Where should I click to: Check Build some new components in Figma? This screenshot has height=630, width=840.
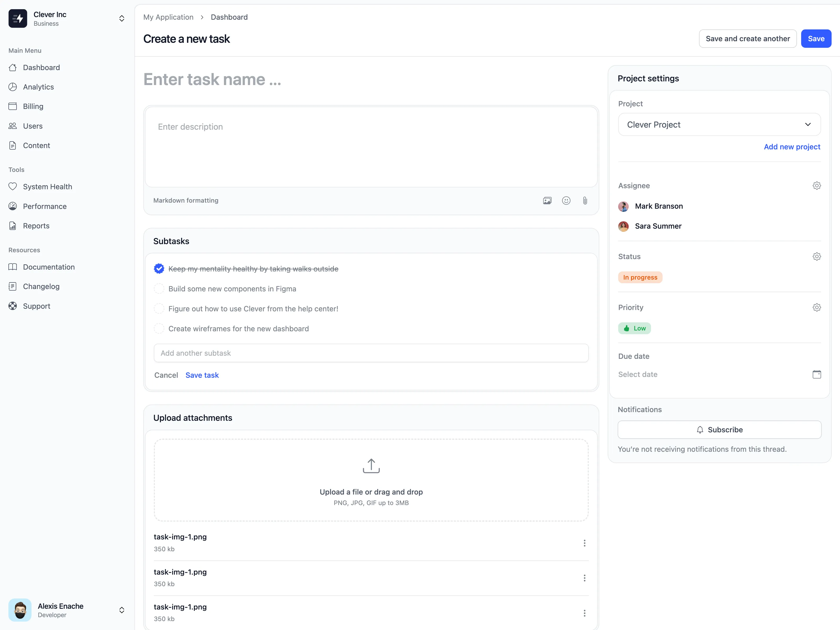pos(159,288)
